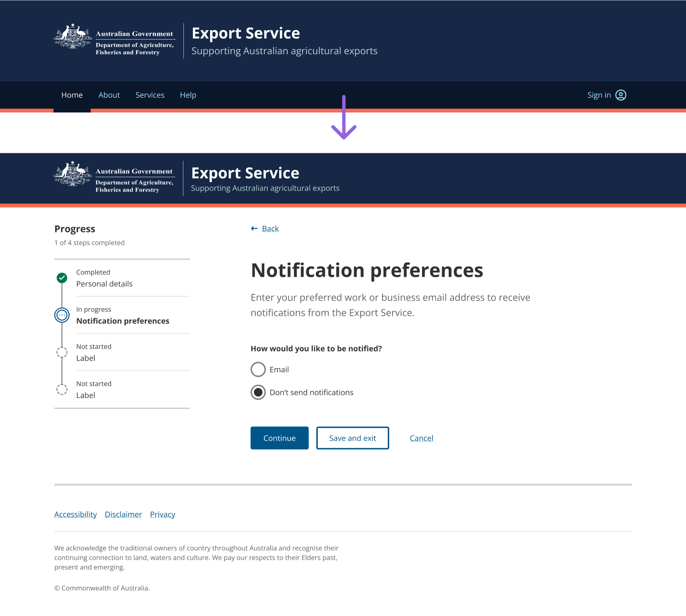686x616 pixels.
Task: Open the Services menu item
Action: click(x=150, y=95)
